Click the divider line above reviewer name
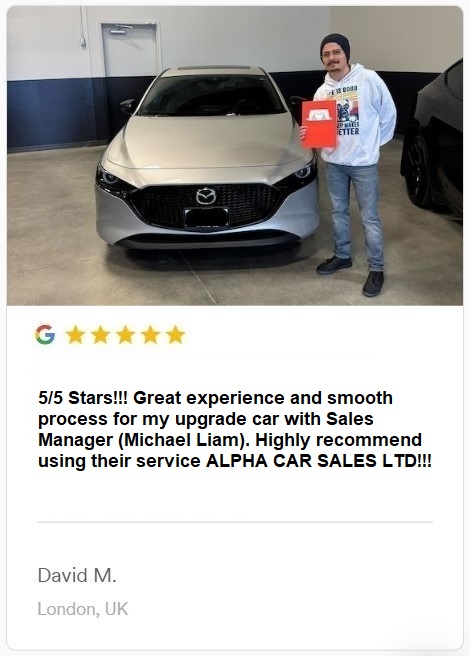This screenshot has height=656, width=470. 235,522
